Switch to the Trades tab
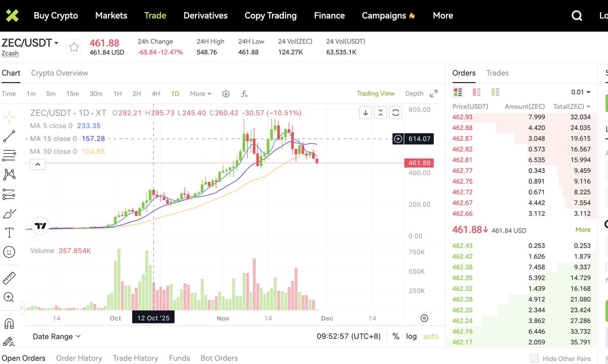The width and height of the screenshot is (608, 364). click(x=497, y=73)
